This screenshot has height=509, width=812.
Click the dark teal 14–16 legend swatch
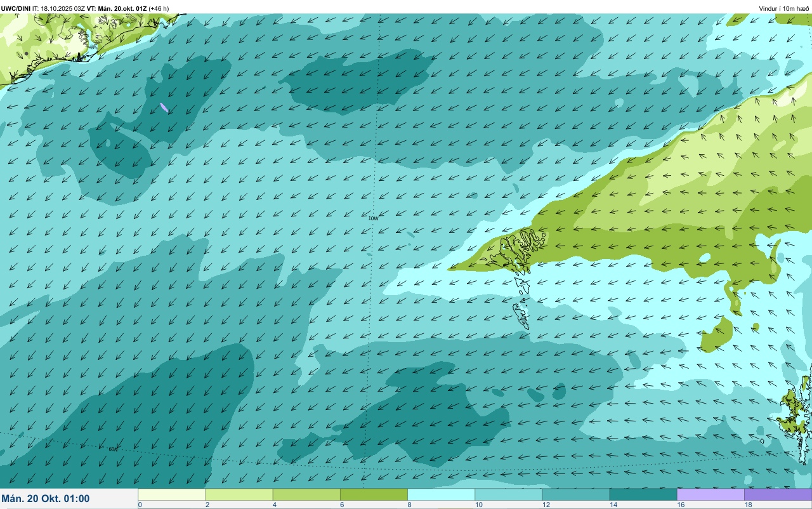click(x=643, y=494)
